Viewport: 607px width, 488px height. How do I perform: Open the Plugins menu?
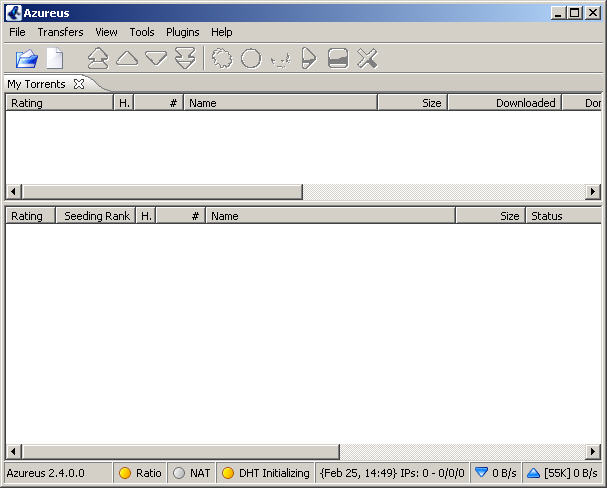(x=183, y=32)
